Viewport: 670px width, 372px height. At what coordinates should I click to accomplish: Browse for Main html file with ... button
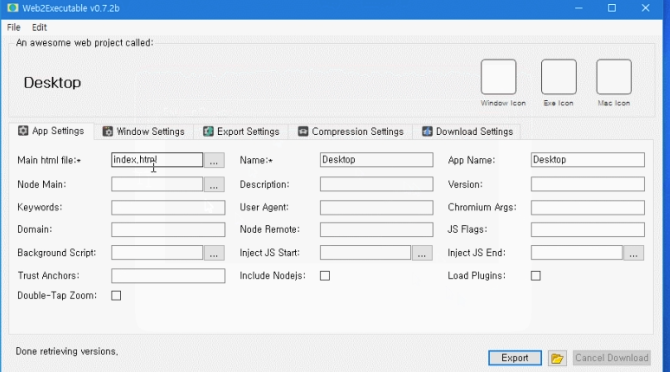click(214, 160)
